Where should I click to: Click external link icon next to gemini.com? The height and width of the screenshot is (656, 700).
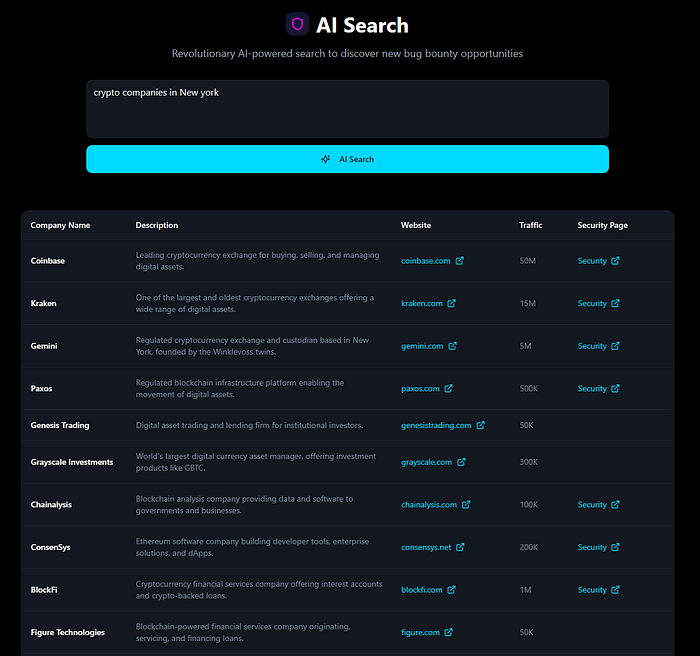(x=452, y=346)
